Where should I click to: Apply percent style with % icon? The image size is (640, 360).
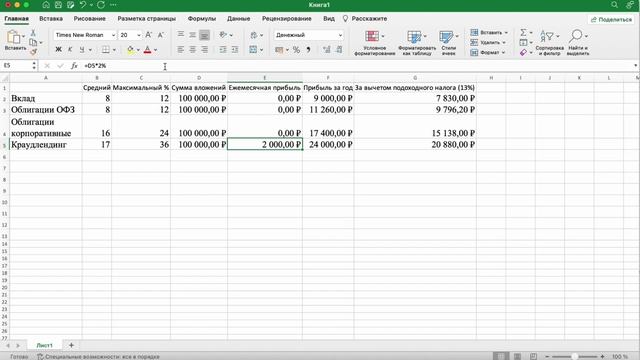tap(296, 50)
